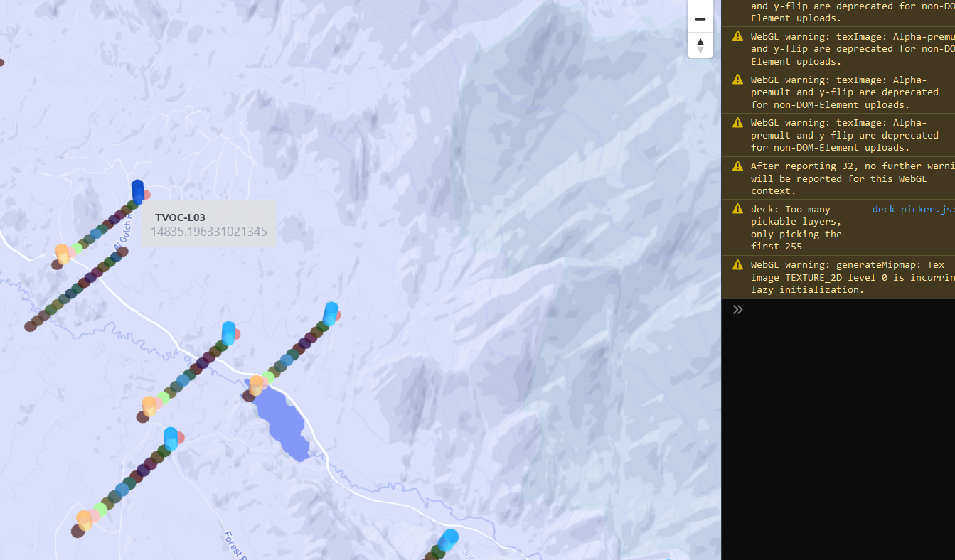Viewport: 955px width, 560px height.
Task: Click the console prompt chevron
Action: tap(737, 309)
